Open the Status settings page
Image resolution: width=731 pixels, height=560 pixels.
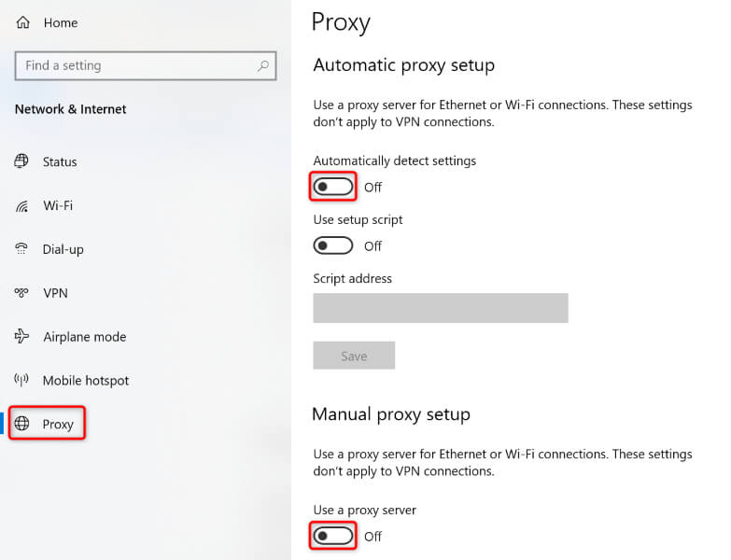(60, 161)
